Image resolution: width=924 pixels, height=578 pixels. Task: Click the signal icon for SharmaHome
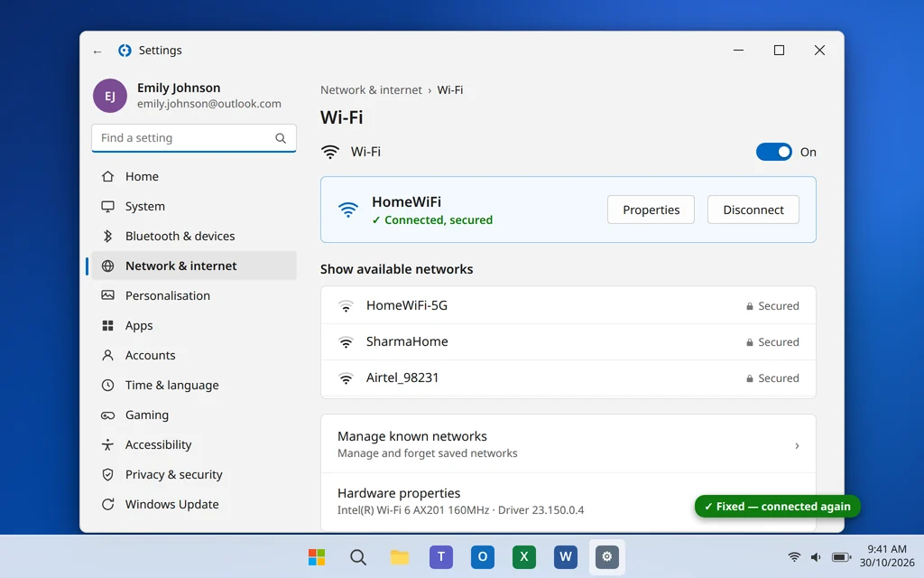346,342
